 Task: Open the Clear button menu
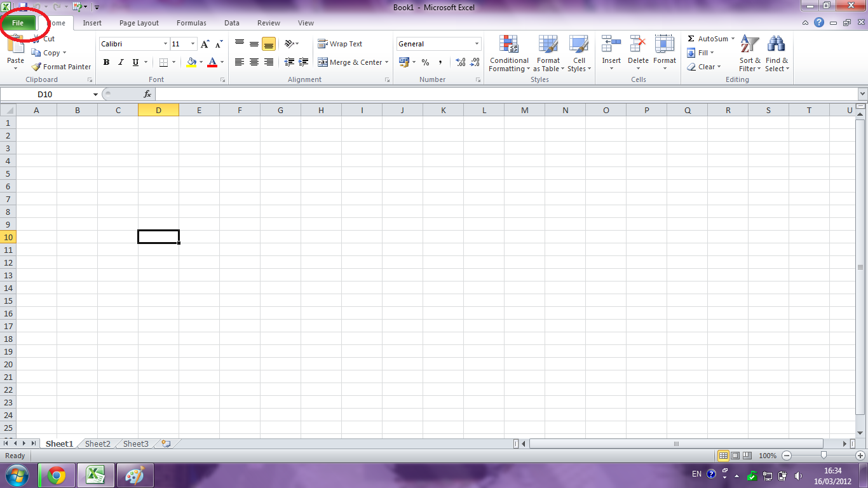coord(703,67)
